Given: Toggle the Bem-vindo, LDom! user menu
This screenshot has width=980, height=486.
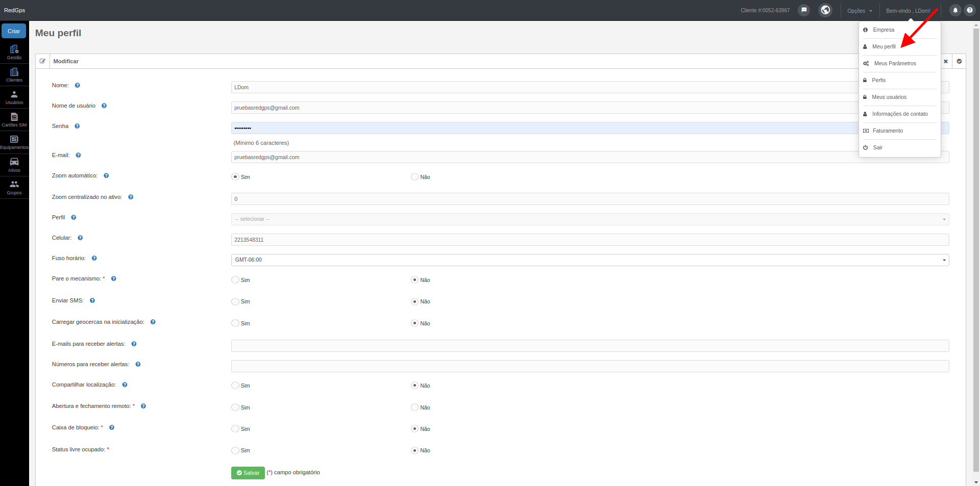Looking at the screenshot, I should 908,11.
